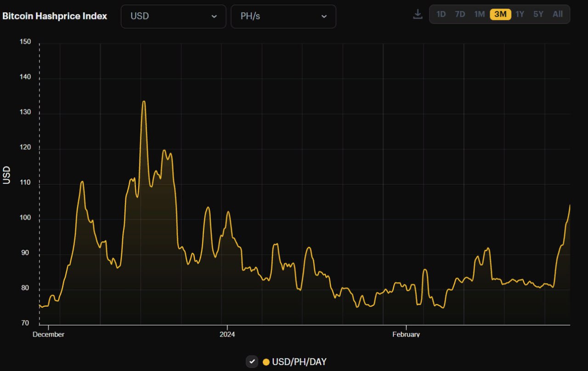Click the 150 y-axis value

[26, 42]
